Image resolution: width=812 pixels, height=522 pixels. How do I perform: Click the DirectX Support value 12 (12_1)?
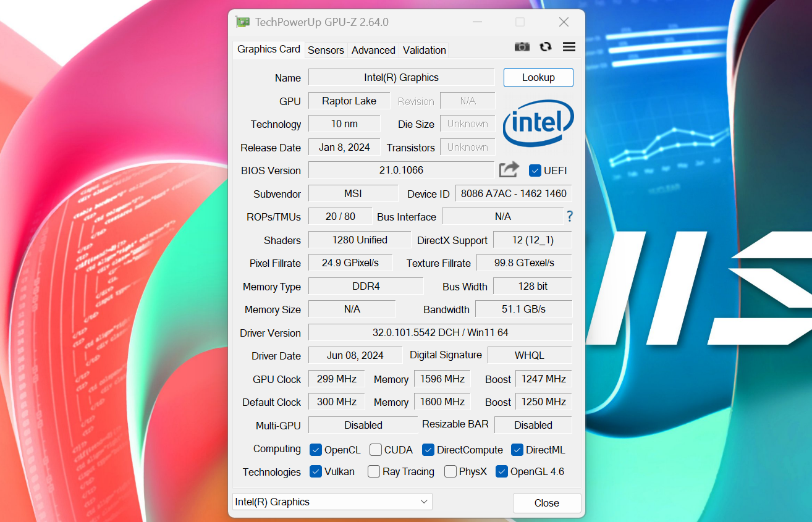tap(532, 240)
